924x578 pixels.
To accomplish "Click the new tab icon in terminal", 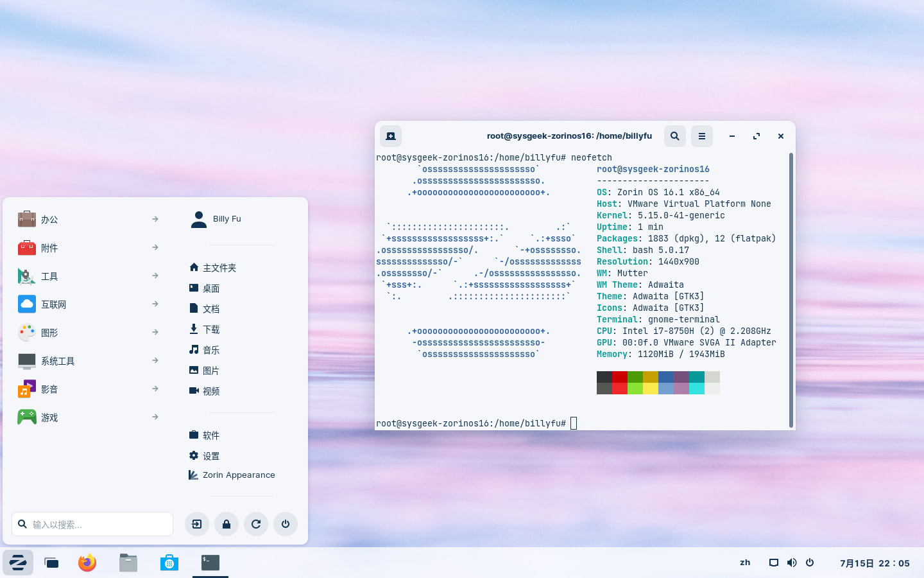I will tap(391, 136).
